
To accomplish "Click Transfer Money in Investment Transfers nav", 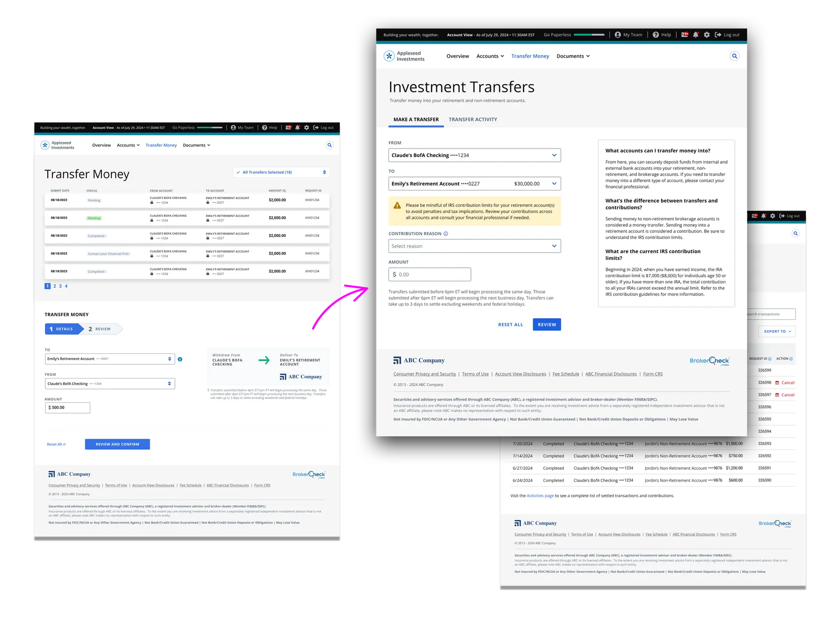I will (x=530, y=56).
